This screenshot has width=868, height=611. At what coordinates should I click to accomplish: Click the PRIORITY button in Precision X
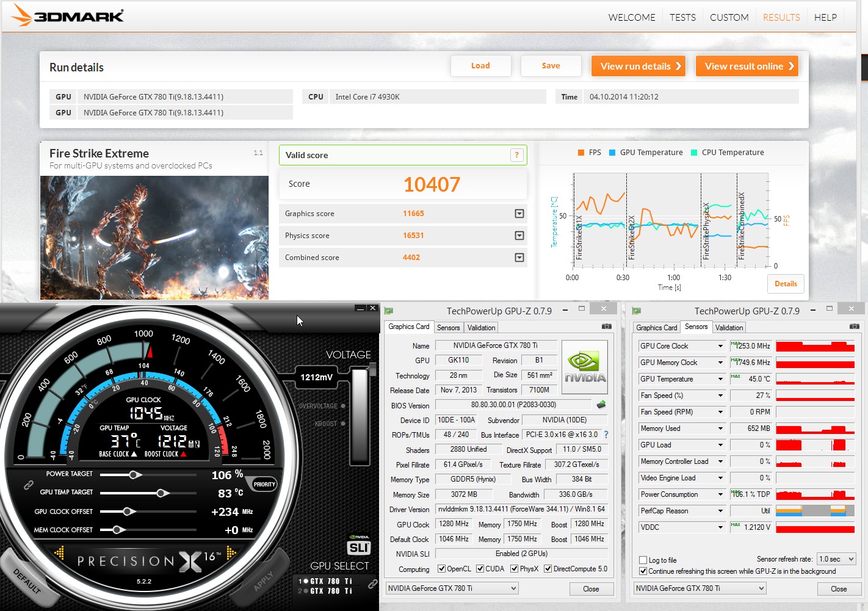click(264, 485)
